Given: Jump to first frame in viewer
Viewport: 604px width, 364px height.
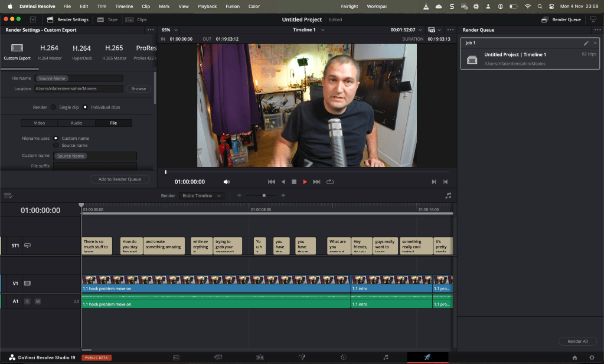Looking at the screenshot, I should click(272, 182).
